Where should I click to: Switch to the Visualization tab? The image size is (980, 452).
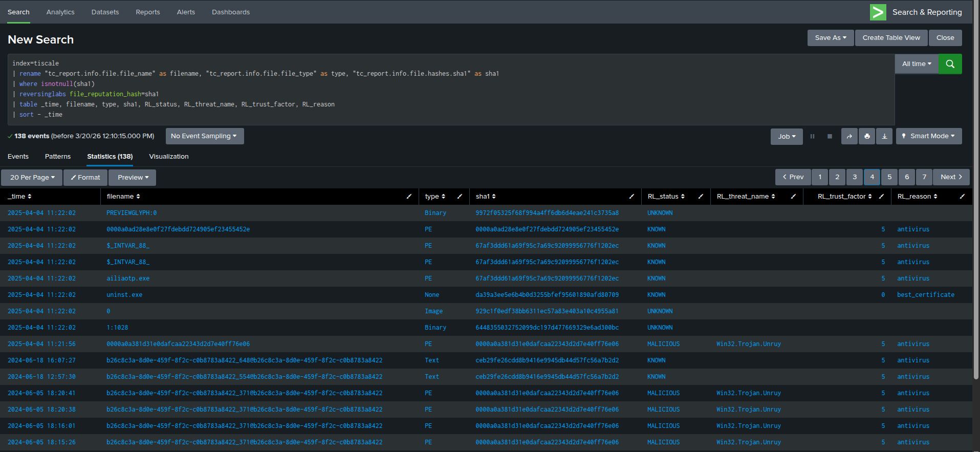pyautogui.click(x=169, y=157)
